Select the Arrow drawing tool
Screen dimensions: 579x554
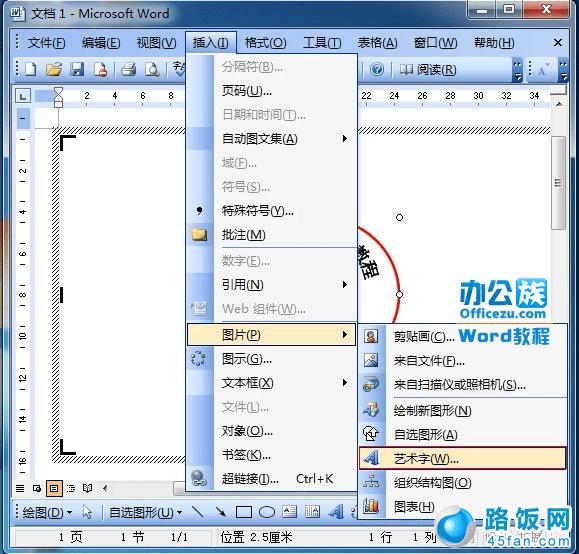[221, 512]
